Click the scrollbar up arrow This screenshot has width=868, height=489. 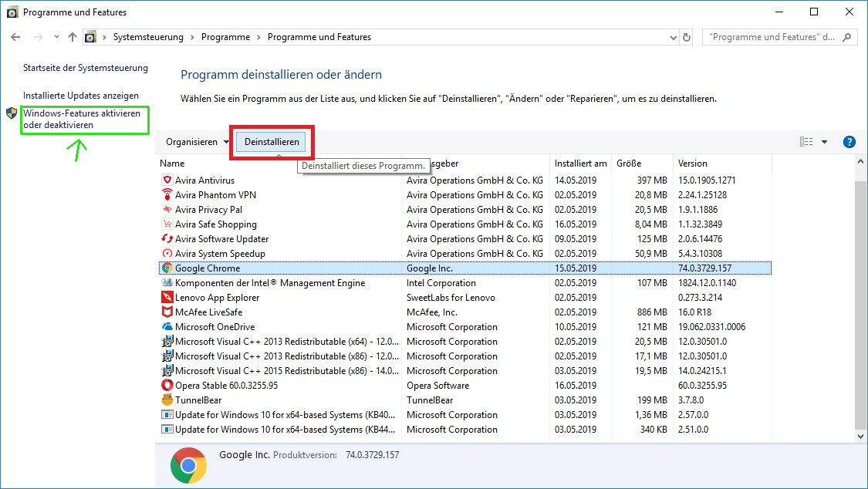click(860, 161)
